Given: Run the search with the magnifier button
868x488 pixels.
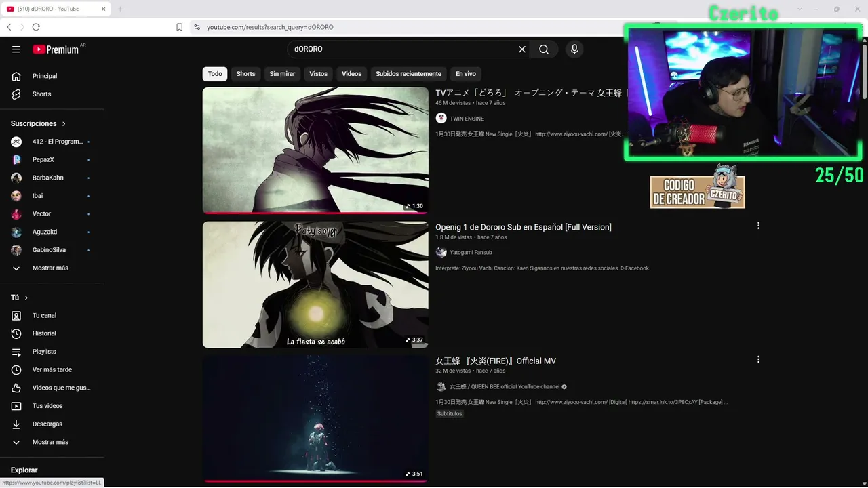Looking at the screenshot, I should 544,49.
